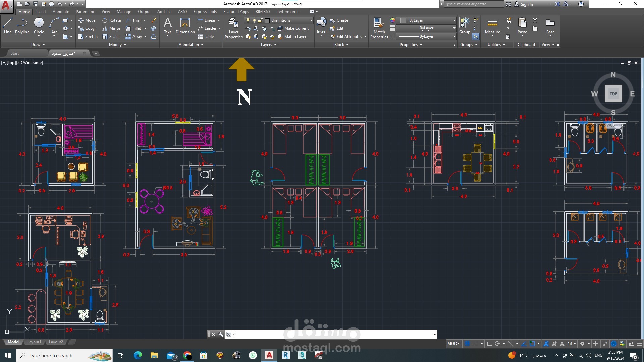
Task: Open the Layout1 tab
Action: tap(34, 342)
